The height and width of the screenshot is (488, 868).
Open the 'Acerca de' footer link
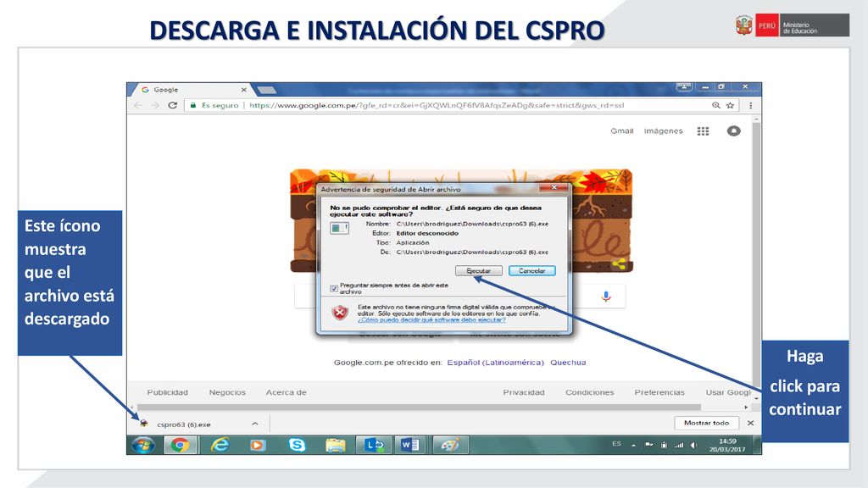click(286, 392)
